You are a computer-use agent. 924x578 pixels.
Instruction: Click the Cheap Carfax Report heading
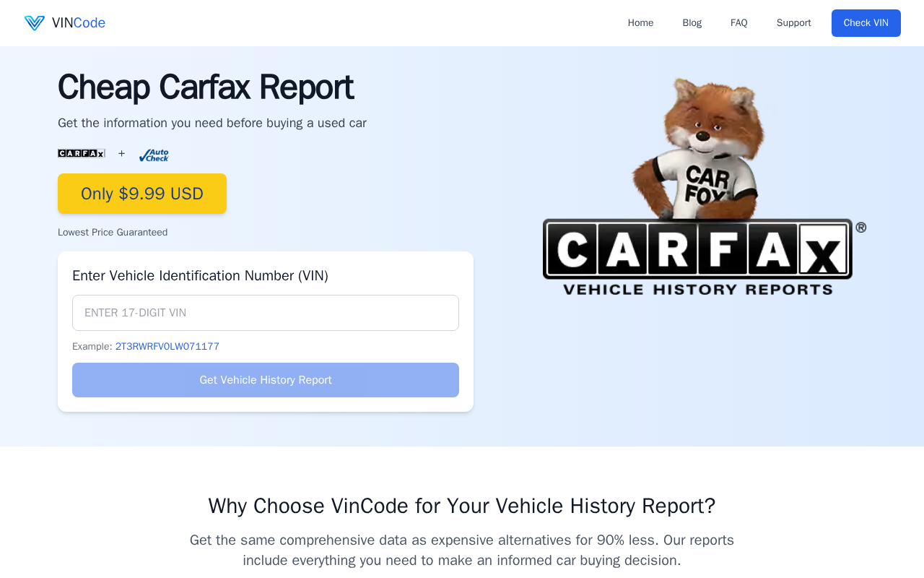coord(206,87)
